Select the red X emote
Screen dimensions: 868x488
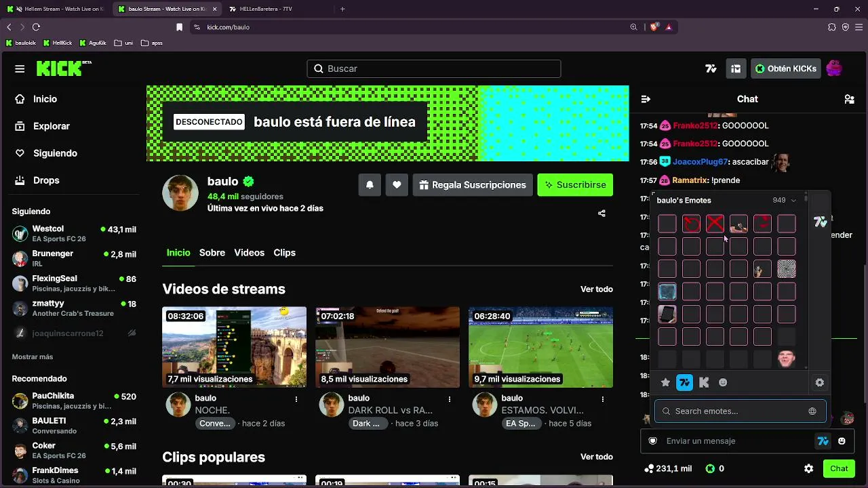tap(715, 223)
